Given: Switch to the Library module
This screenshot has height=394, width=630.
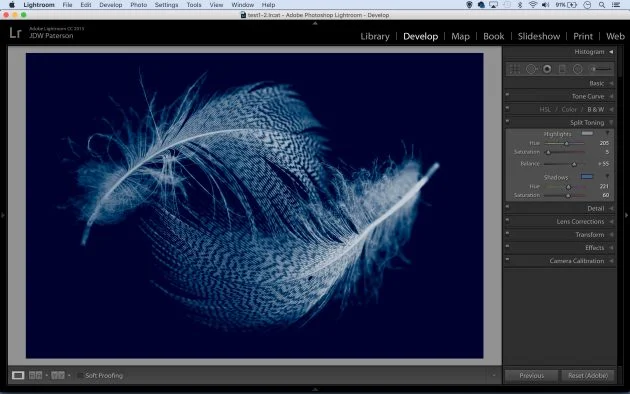Looking at the screenshot, I should point(375,36).
